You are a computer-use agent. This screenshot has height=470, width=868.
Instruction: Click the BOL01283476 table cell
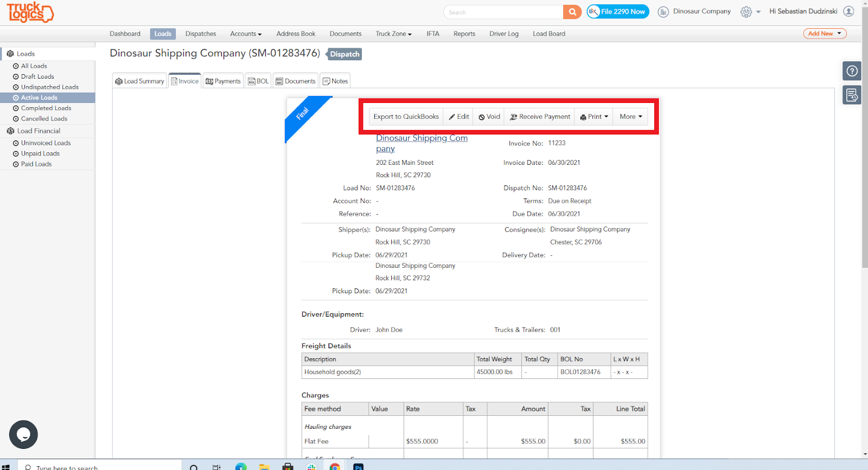tap(584, 372)
